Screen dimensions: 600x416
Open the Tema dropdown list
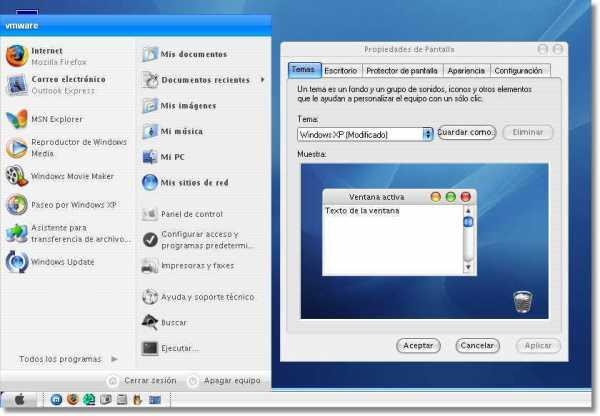pos(428,134)
